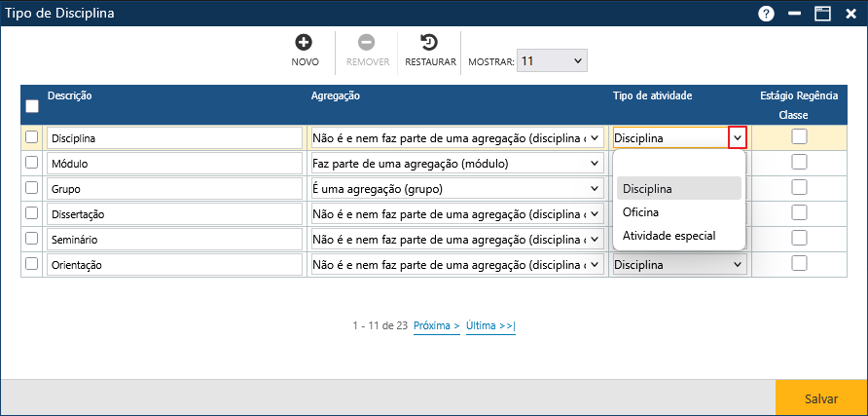Go to the Próxima page link
Screen dimensions: 868x416
click(437, 325)
